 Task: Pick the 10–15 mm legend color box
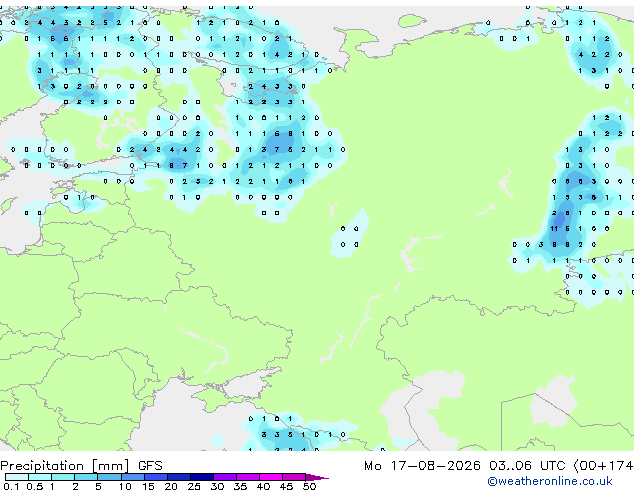[x=132, y=477]
